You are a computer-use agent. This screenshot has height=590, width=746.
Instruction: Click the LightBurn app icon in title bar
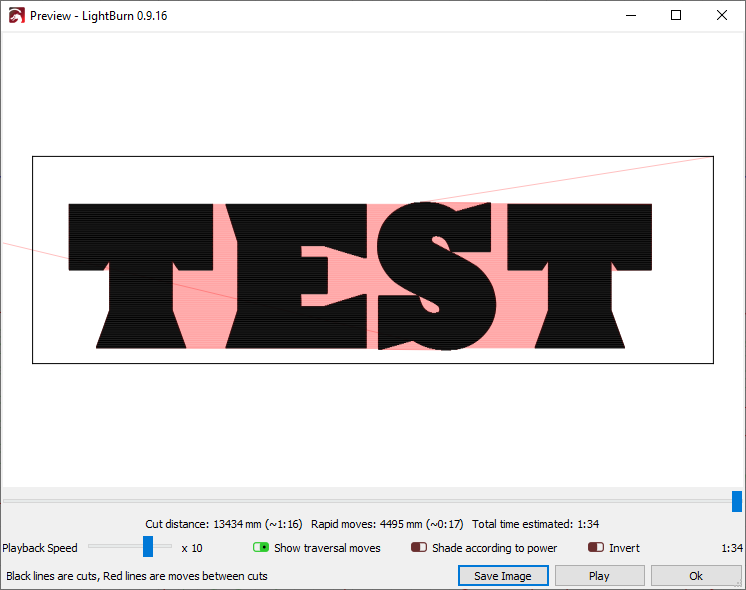click(16, 16)
